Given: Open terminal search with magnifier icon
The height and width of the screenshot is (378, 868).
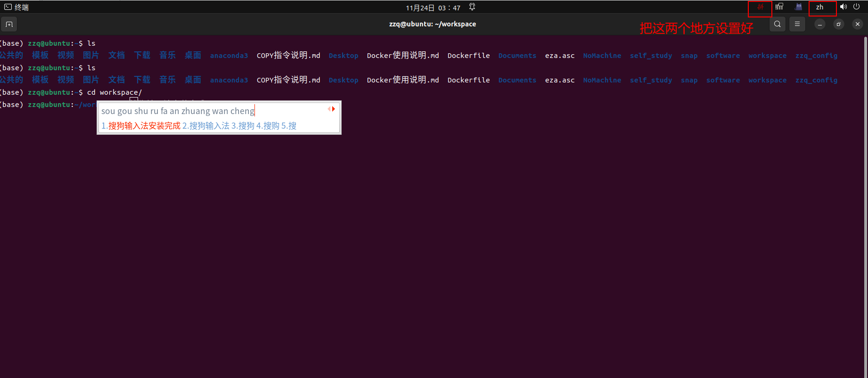Looking at the screenshot, I should click(x=778, y=24).
